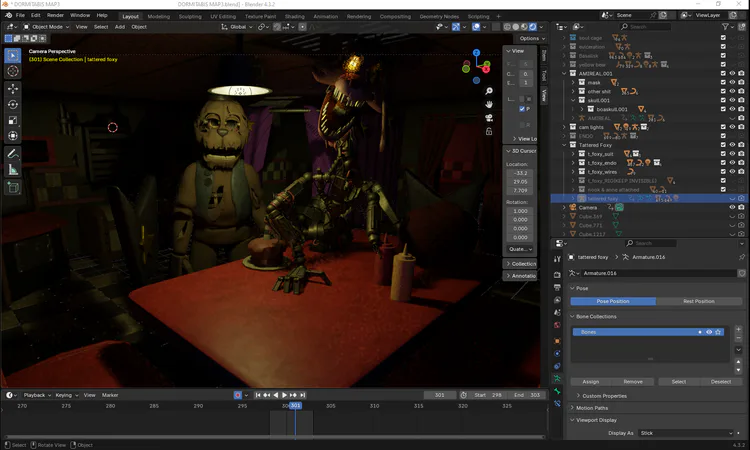Click the timeline auto keying record button
The width and height of the screenshot is (750, 450).
pos(238,395)
